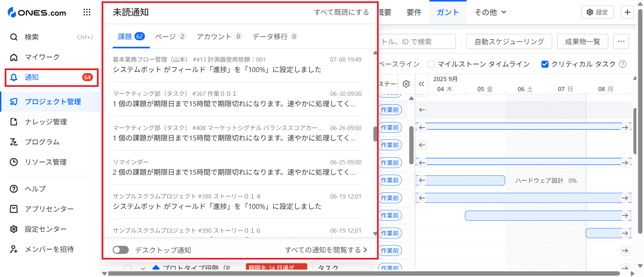Select the 08 月 date header
The width and height of the screenshot is (644, 277).
click(x=606, y=89)
